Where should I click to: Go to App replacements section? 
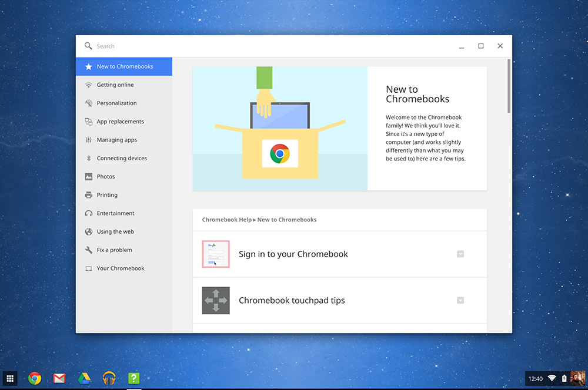point(124,122)
